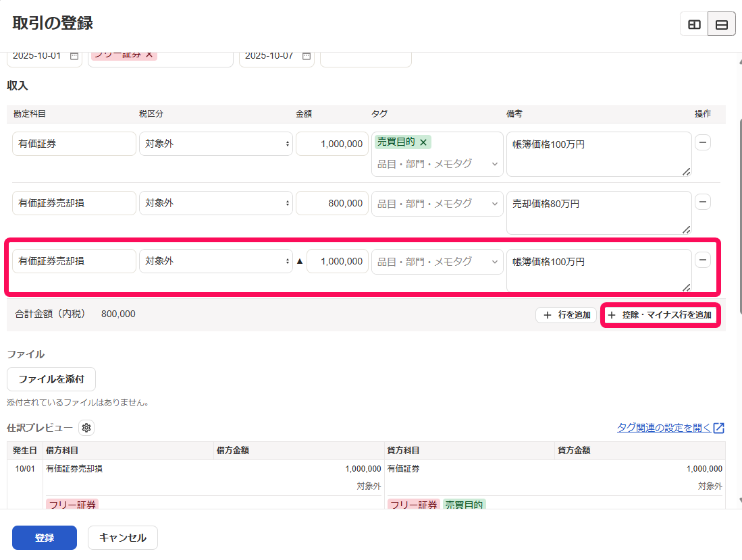Edit account field of minus 1,000,000 row

point(74,261)
